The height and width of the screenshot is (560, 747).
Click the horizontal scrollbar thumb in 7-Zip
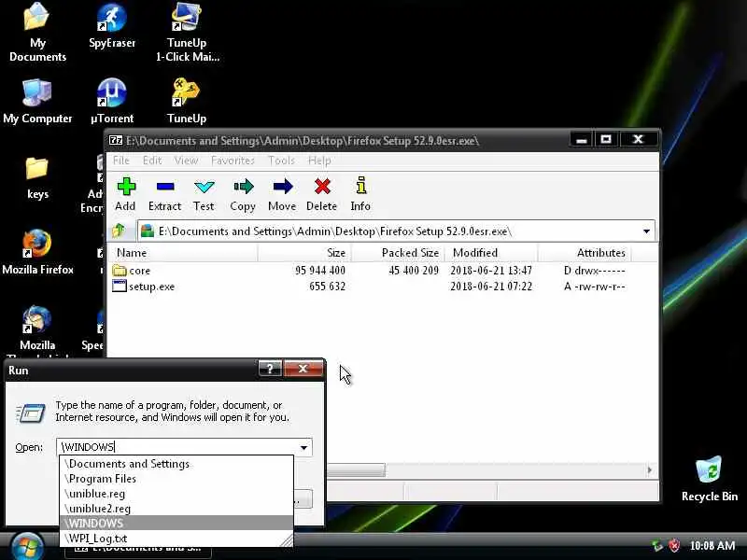tap(356, 470)
